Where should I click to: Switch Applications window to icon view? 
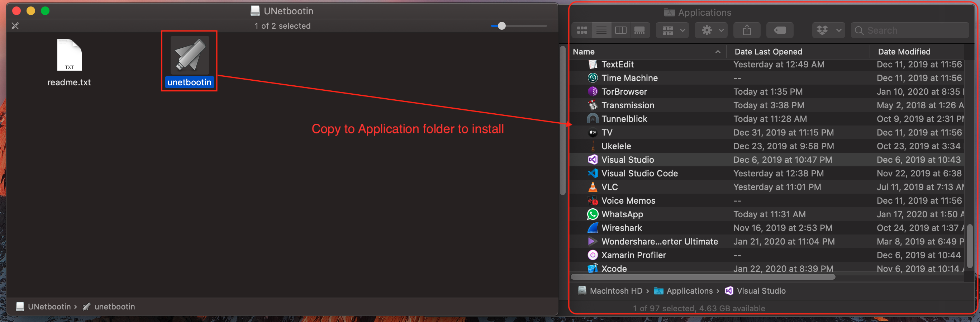click(582, 30)
